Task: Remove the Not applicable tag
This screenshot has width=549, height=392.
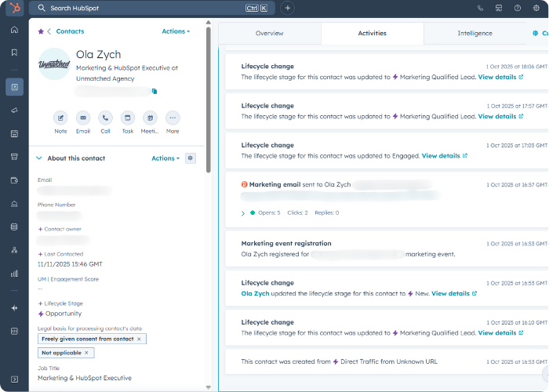Action: (x=86, y=353)
